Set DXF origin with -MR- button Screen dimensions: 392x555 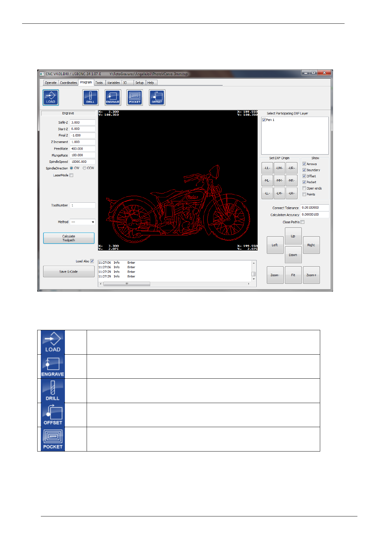click(292, 181)
